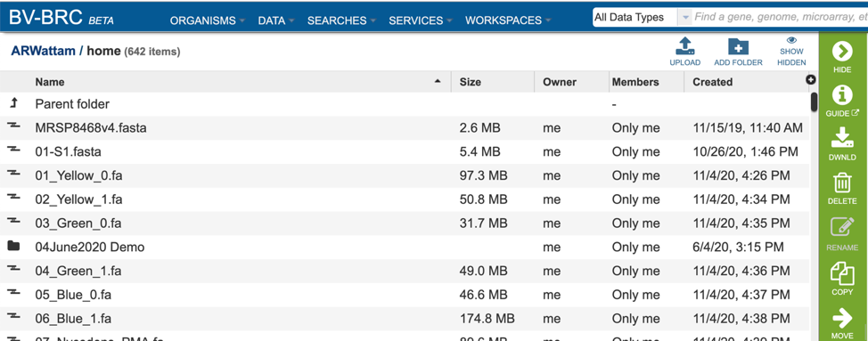Select 06_Blue_1.fa file name
868x341 pixels.
[73, 319]
